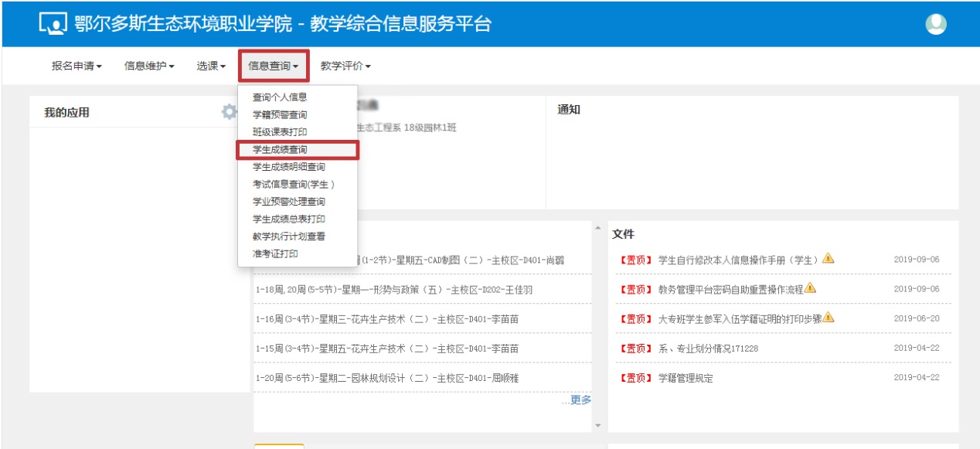This screenshot has height=449, width=980.
Task: Choose 查询个人信息 menu entry
Action: pos(280,97)
